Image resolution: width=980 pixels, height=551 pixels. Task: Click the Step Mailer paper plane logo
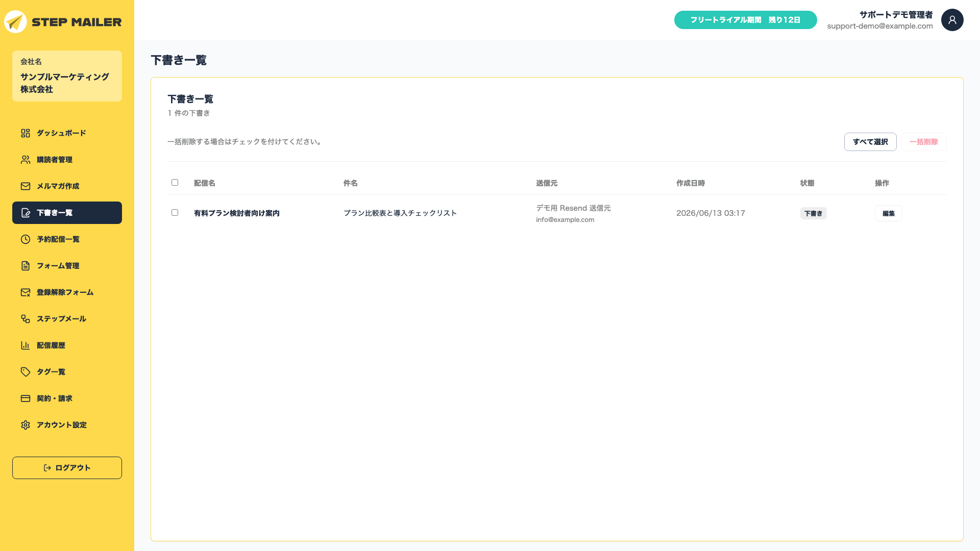(15, 22)
